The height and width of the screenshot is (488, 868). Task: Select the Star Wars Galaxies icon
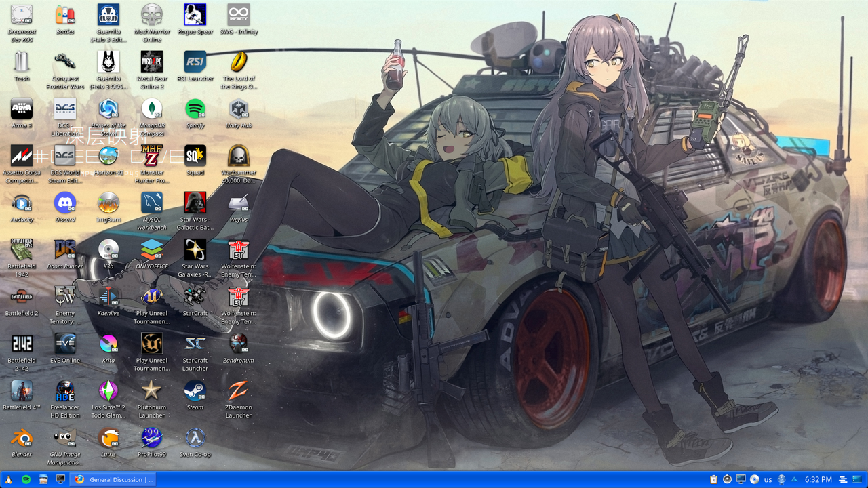[195, 249]
